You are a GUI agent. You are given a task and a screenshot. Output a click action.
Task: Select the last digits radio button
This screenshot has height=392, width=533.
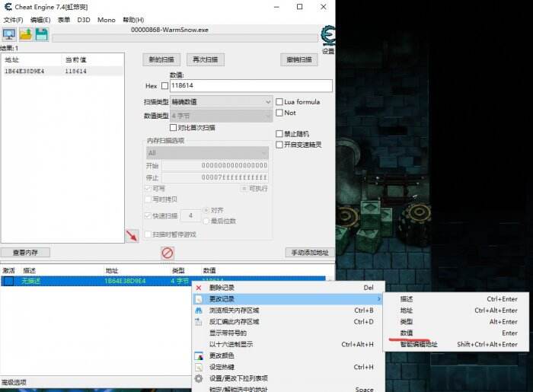(x=206, y=221)
